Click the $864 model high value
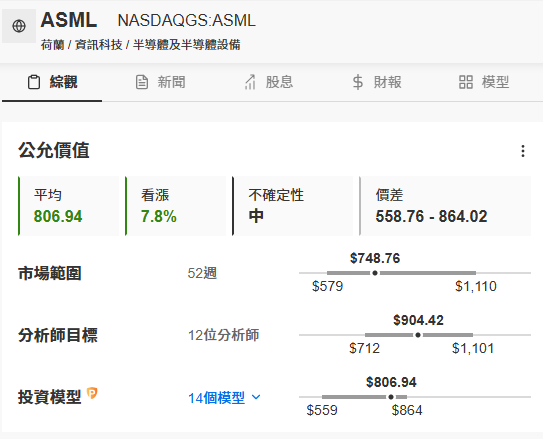Screen dimensions: 543x439 click(407, 410)
